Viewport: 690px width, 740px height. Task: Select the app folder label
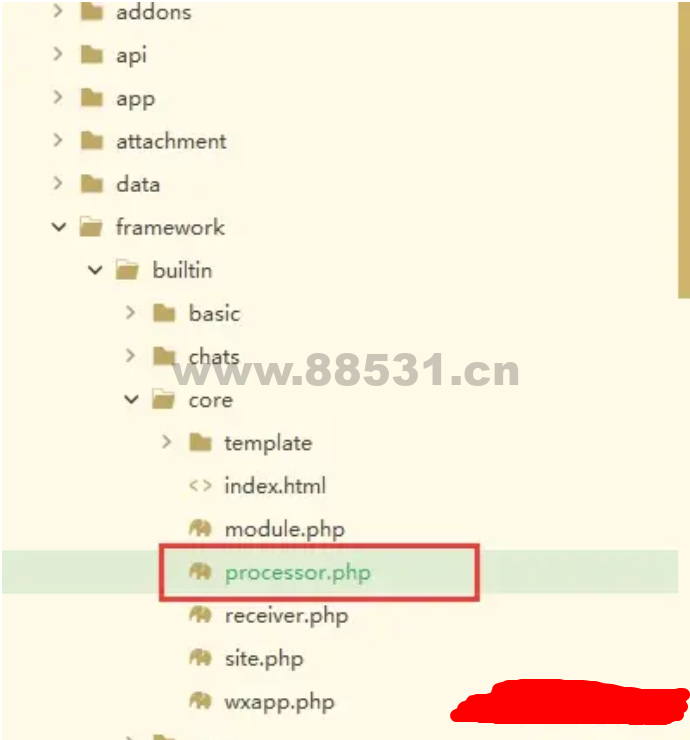pos(135,99)
